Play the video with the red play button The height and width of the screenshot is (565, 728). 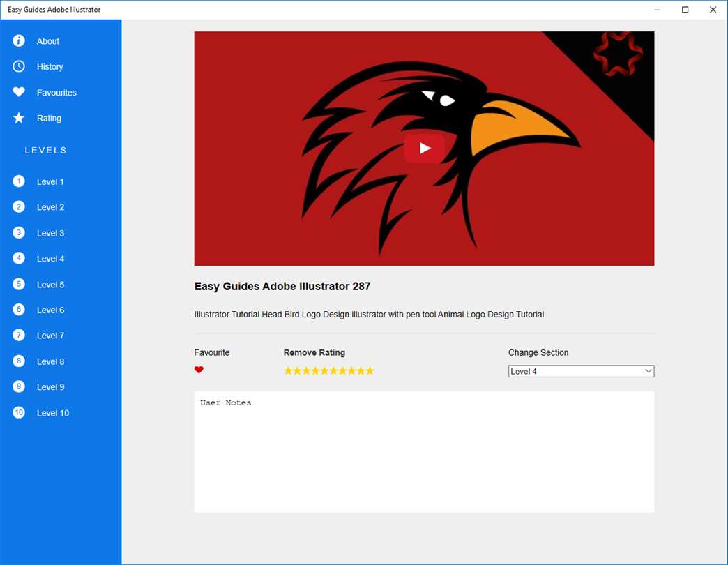[425, 148]
